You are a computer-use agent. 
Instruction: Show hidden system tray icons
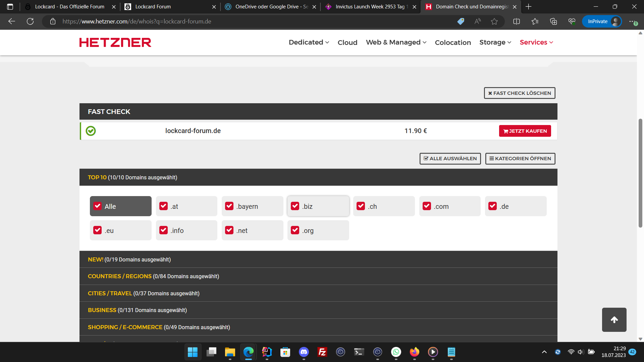coord(544,352)
